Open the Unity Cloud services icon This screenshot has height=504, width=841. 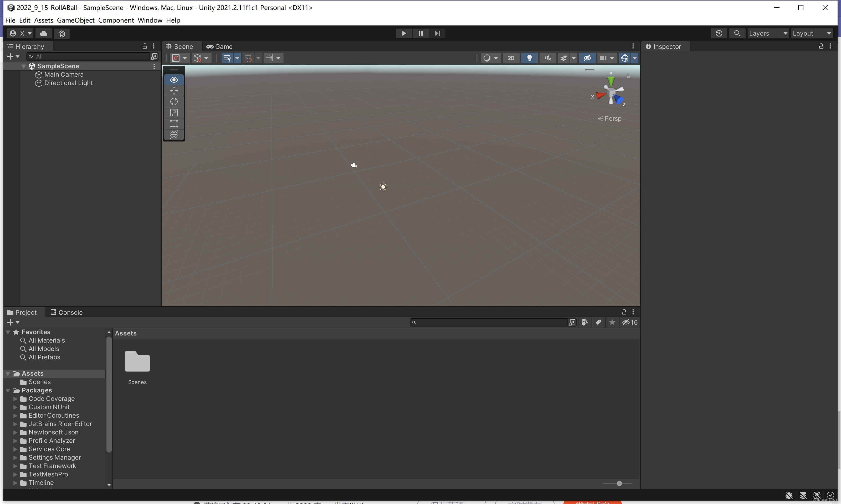coord(44,33)
